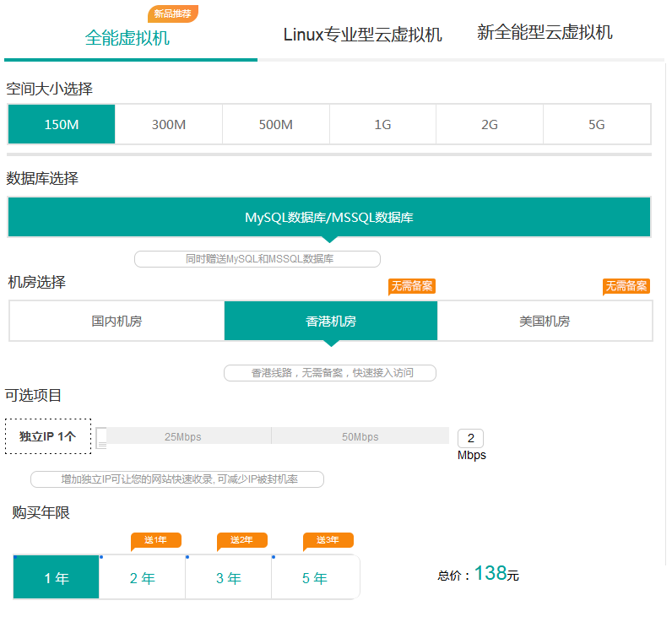Choose 美国机房 data center

click(x=545, y=322)
